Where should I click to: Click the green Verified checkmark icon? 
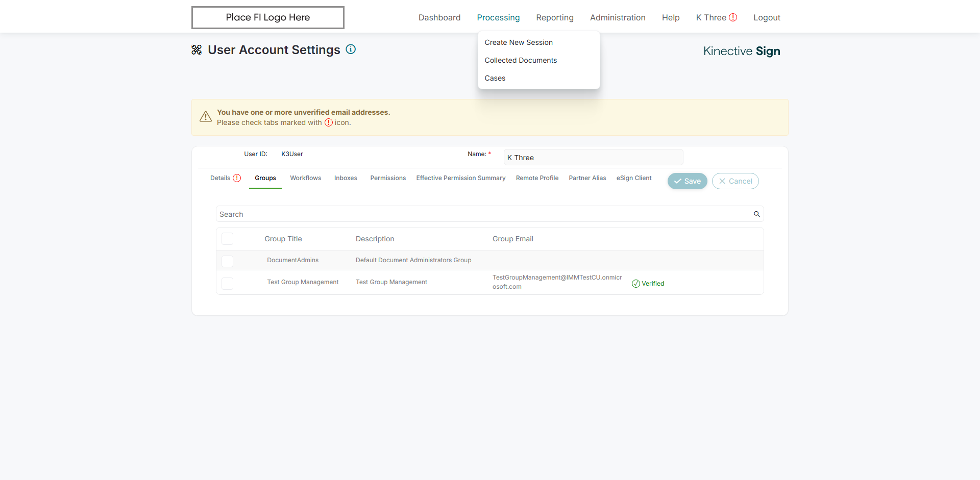click(636, 284)
